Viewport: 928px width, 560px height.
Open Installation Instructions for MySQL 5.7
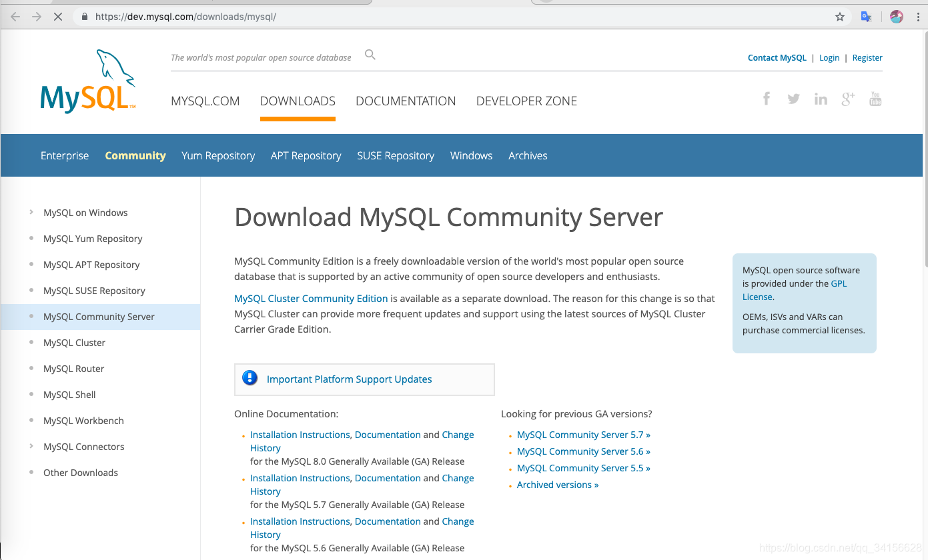click(x=300, y=478)
